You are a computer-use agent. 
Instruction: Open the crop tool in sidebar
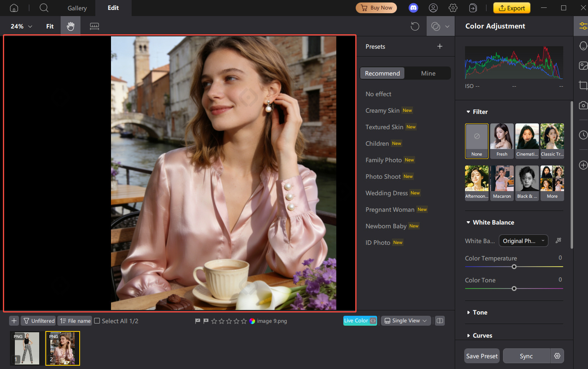pyautogui.click(x=583, y=85)
